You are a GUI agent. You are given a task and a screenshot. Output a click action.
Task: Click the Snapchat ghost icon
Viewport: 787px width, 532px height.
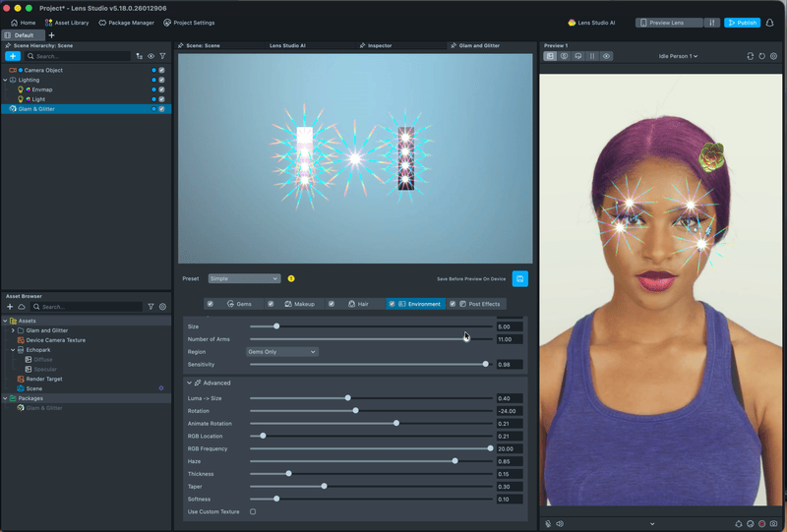point(770,23)
